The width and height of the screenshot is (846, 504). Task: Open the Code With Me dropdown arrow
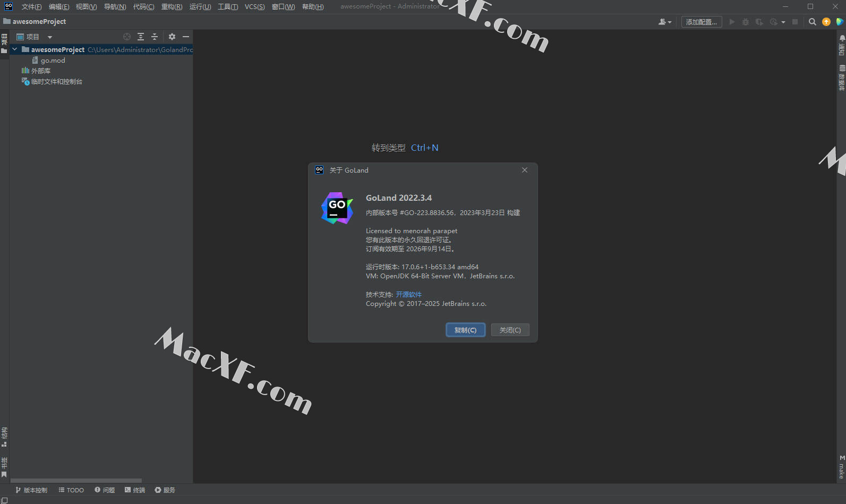tap(670, 22)
